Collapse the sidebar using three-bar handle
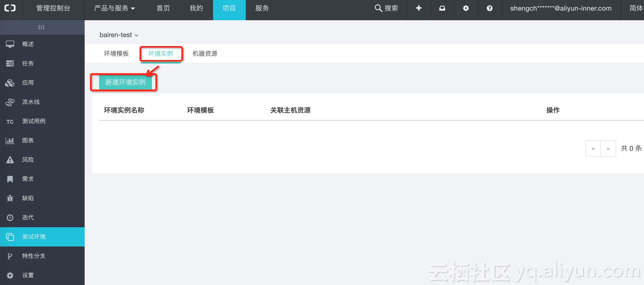 click(42, 27)
